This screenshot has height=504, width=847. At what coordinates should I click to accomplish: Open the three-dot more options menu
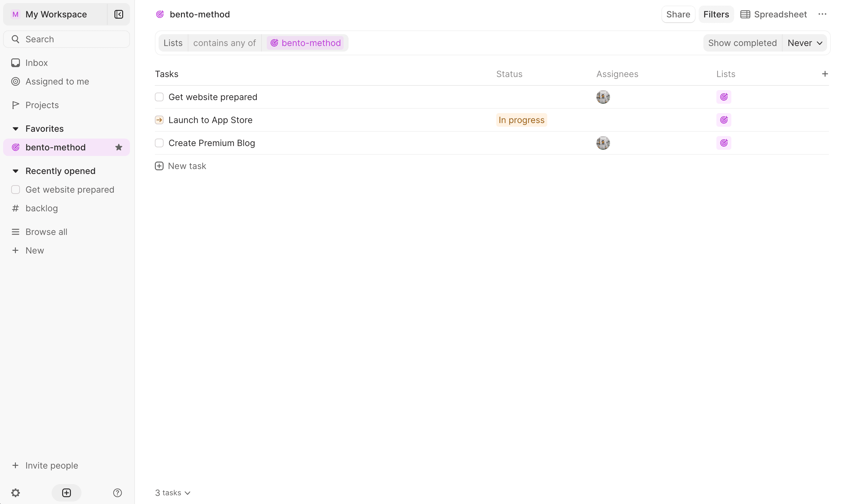822,14
